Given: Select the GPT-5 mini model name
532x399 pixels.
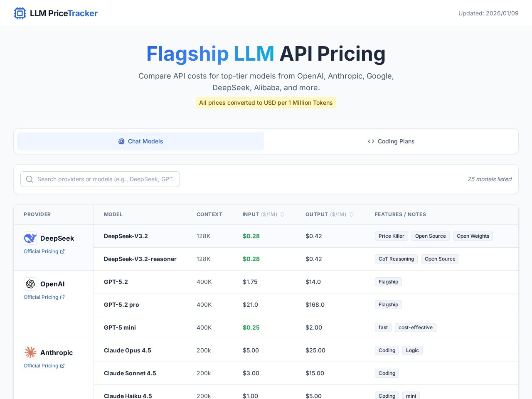Looking at the screenshot, I should [120, 328].
